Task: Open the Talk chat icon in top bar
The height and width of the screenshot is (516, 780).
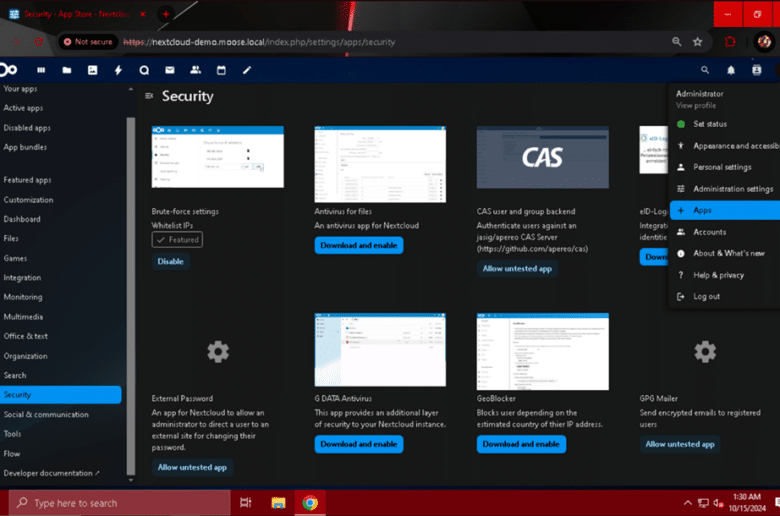Action: tap(144, 70)
